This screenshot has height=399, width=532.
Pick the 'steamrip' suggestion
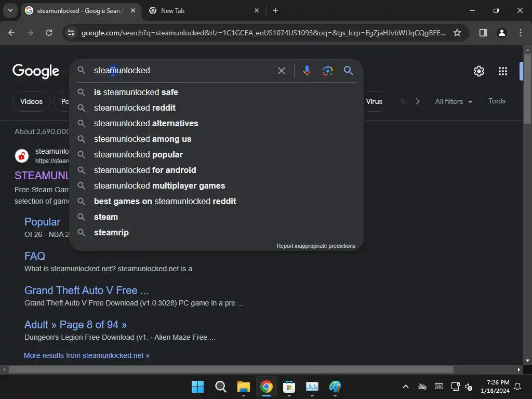point(217,233)
